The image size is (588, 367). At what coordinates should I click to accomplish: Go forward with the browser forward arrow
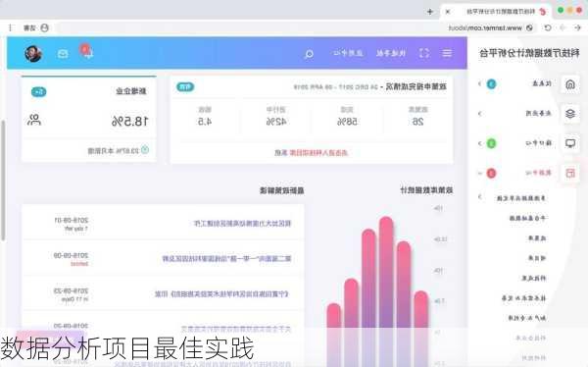(x=563, y=27)
